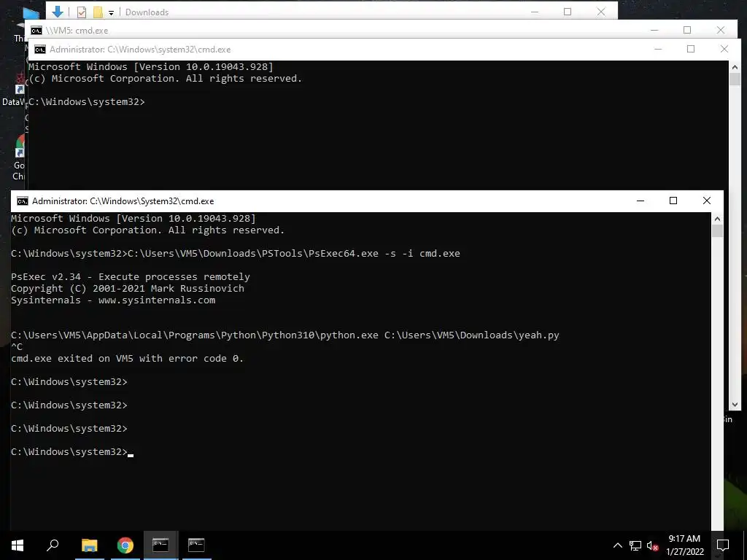This screenshot has width=747, height=560.
Task: Maximize the \\VM5: cmd.exe window
Action: (687, 30)
